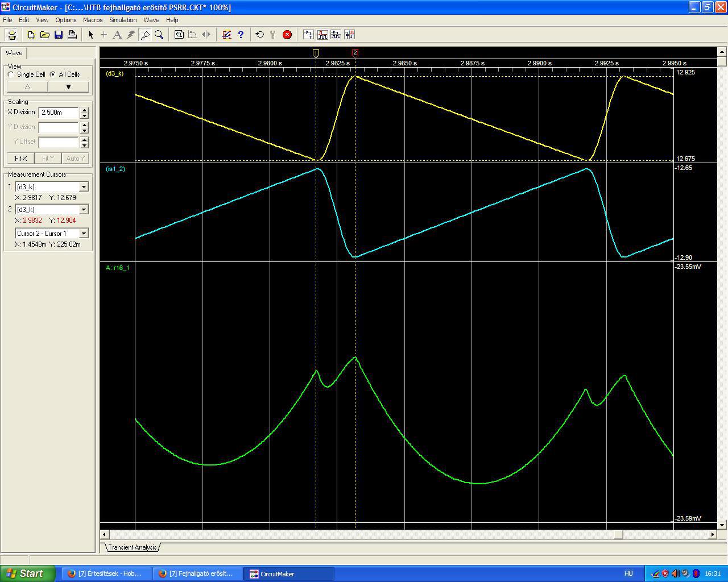Open cursor 2 waveform dropdown
The height and width of the screenshot is (582, 728).
tap(84, 210)
